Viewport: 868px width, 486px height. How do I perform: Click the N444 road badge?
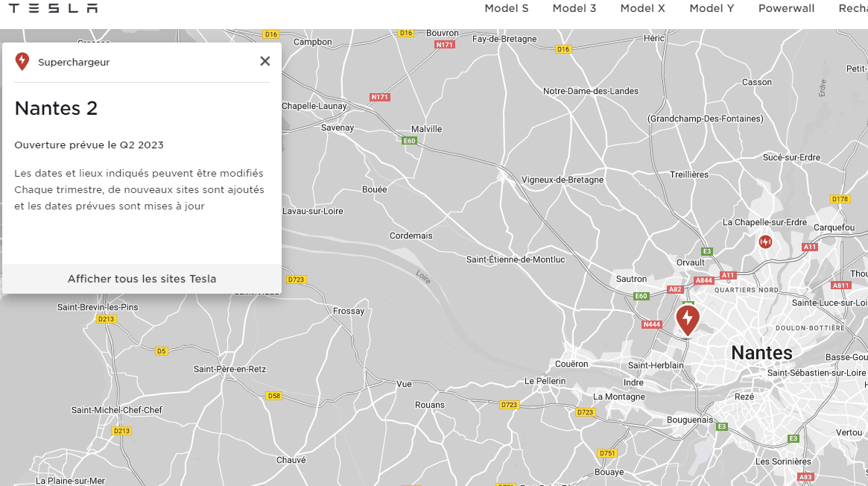pos(651,324)
